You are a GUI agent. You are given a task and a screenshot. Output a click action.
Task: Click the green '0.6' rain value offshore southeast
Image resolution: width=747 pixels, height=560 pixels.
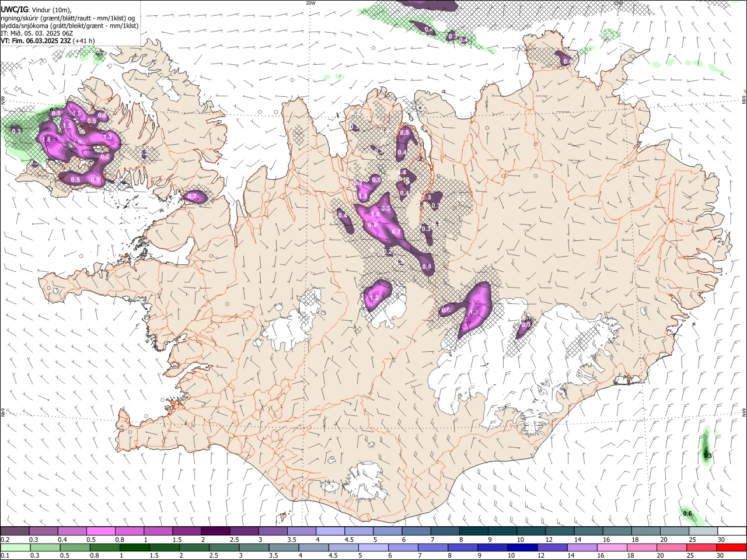coord(687,514)
